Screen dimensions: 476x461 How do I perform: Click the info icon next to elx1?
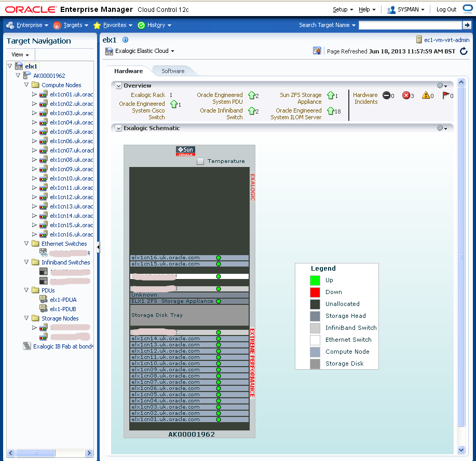pyautogui.click(x=125, y=39)
